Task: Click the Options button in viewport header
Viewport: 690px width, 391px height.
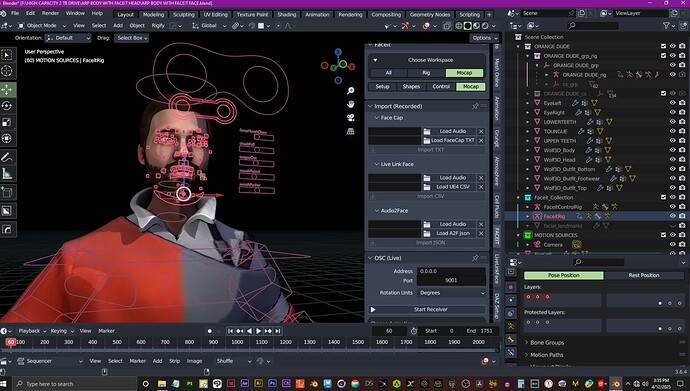Action: [x=485, y=38]
